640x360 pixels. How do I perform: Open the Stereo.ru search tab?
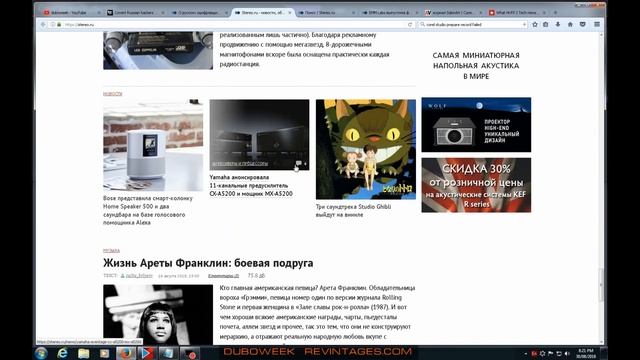[x=326, y=13]
